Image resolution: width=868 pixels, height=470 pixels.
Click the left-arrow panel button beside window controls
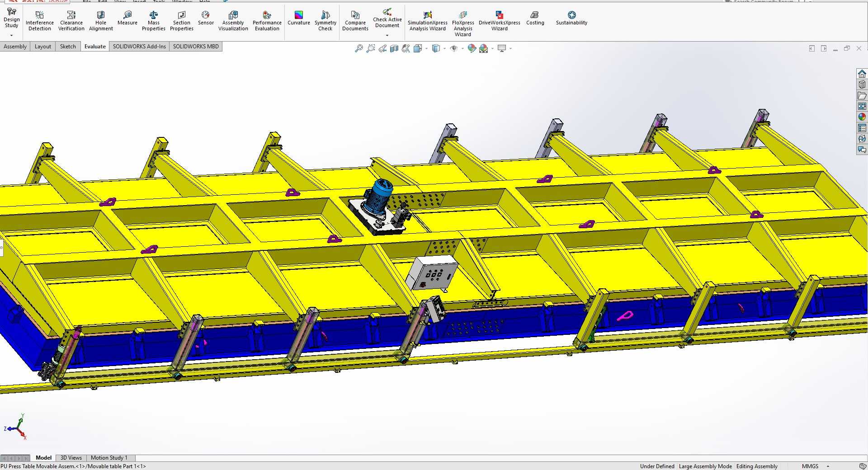tap(812, 48)
